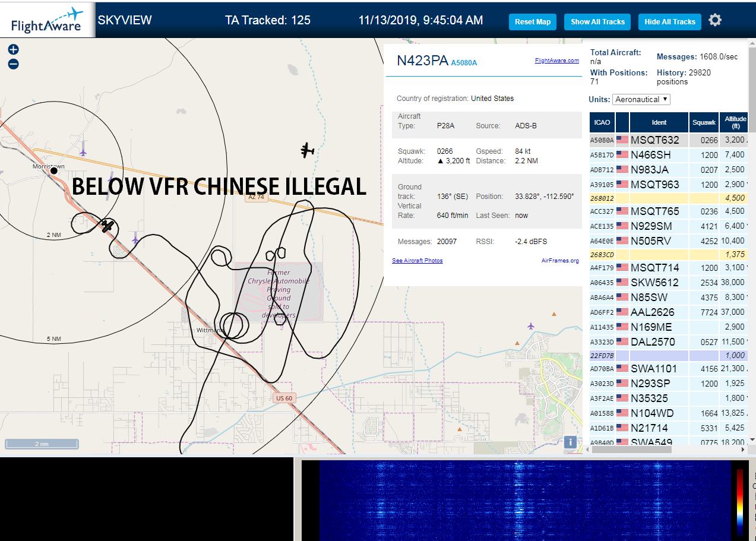Image resolution: width=756 pixels, height=541 pixels.
Task: Click US flag in the N21714 row
Action: (622, 428)
